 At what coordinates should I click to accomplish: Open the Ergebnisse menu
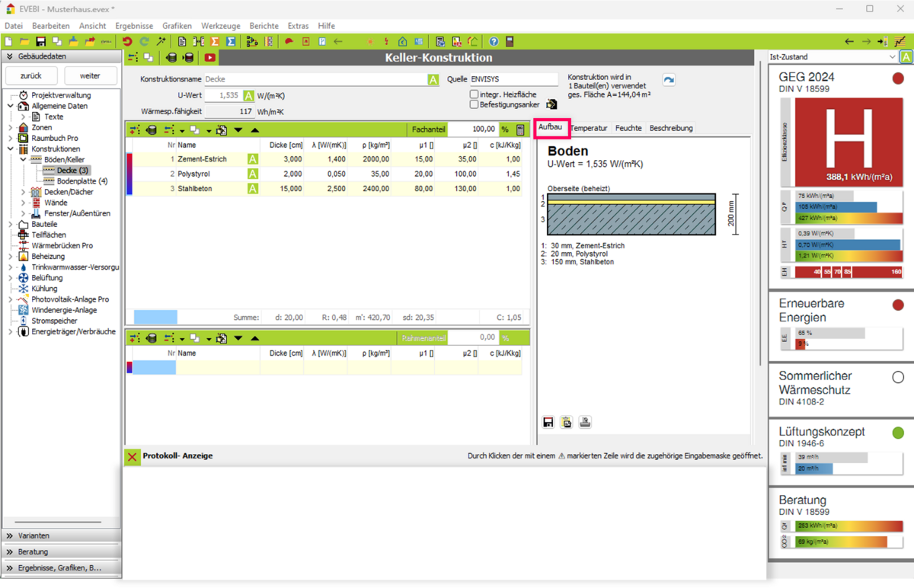pyautogui.click(x=133, y=26)
